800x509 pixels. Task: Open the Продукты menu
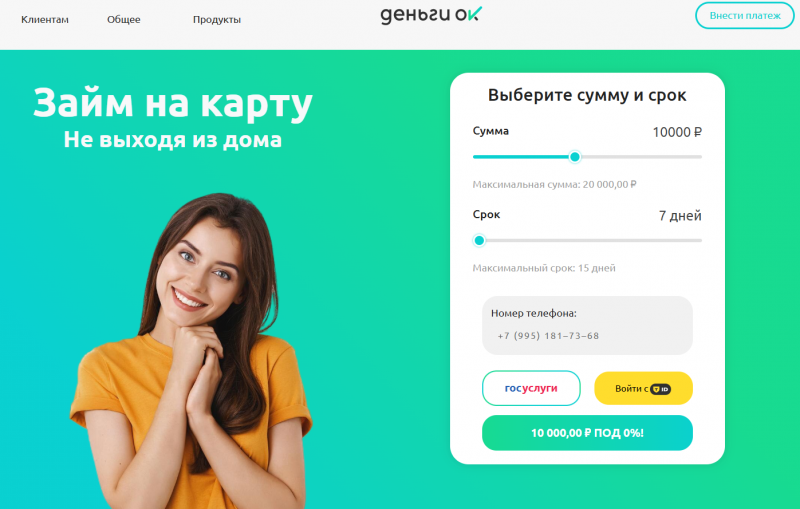click(216, 19)
